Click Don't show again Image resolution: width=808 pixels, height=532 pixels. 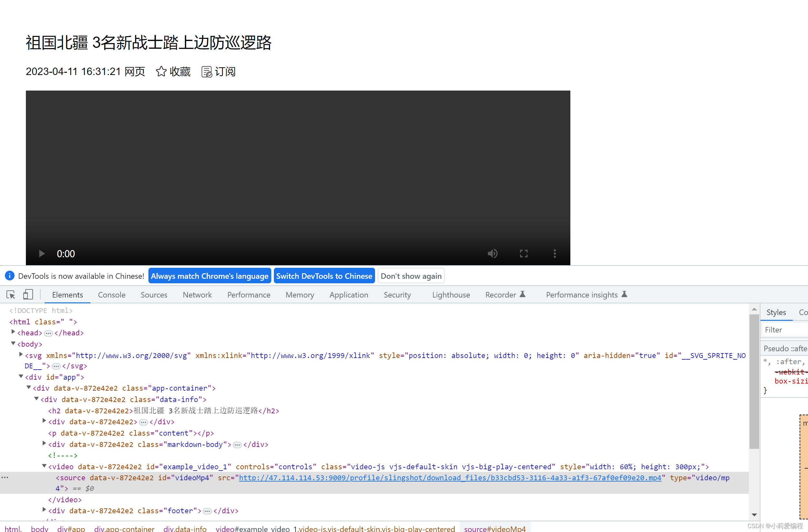point(411,276)
